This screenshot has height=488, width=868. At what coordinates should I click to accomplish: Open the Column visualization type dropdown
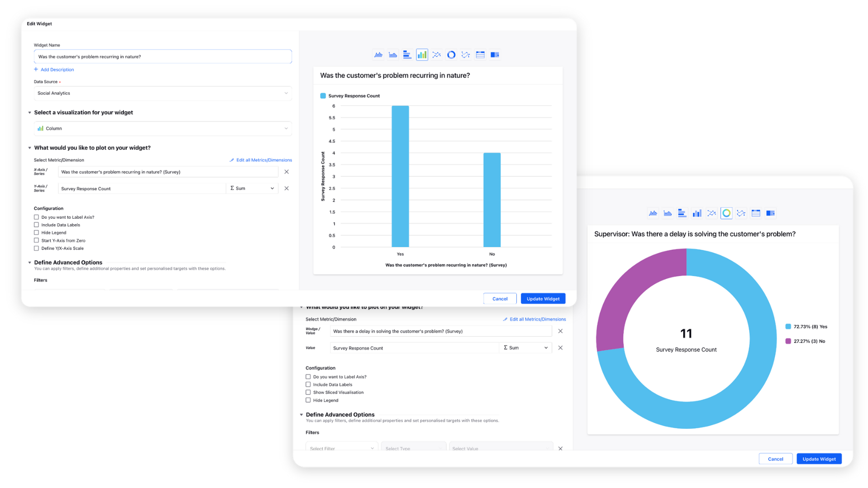[163, 128]
